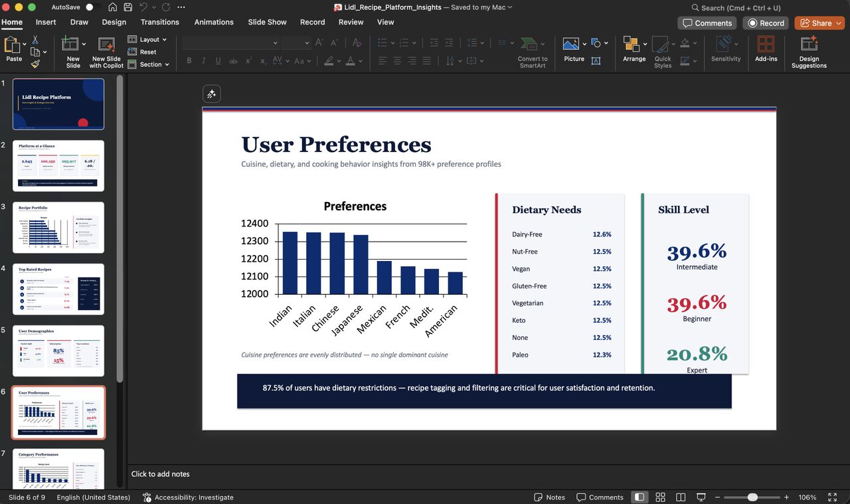This screenshot has height=504, width=850.
Task: Open the Transitions ribbon tab
Action: click(159, 22)
